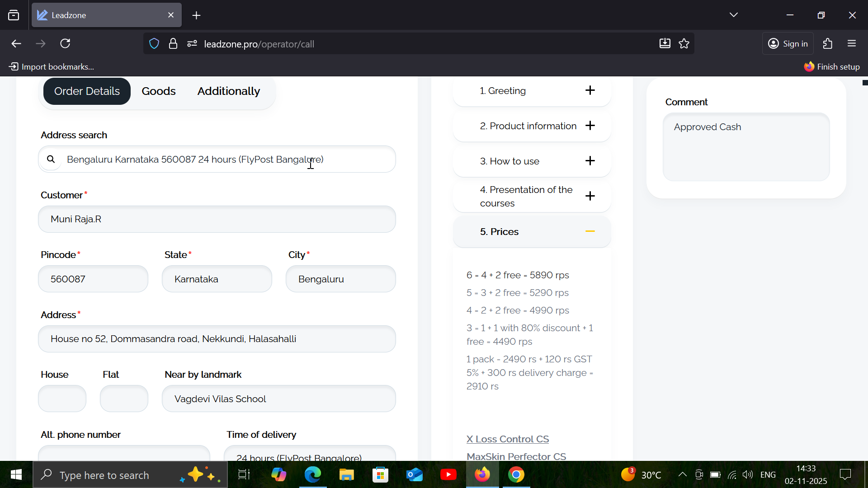Expand the How to use section
The height and width of the screenshot is (488, 868).
[x=590, y=161]
